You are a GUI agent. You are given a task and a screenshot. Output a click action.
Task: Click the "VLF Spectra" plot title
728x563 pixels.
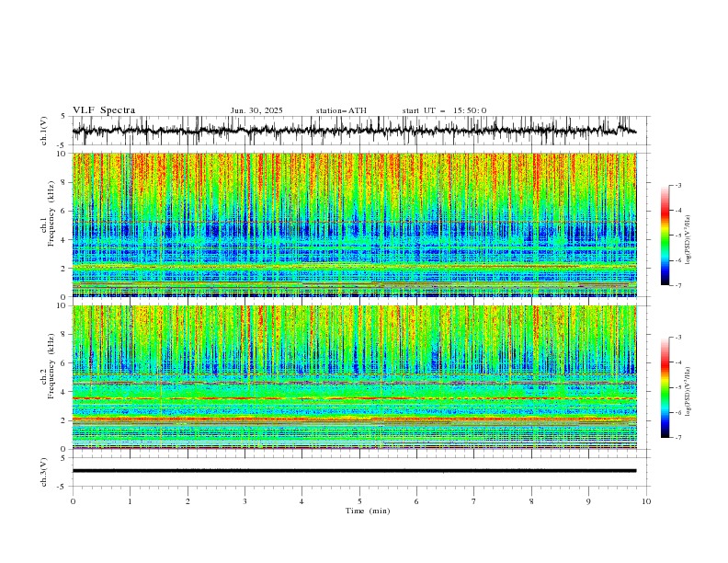pos(104,110)
